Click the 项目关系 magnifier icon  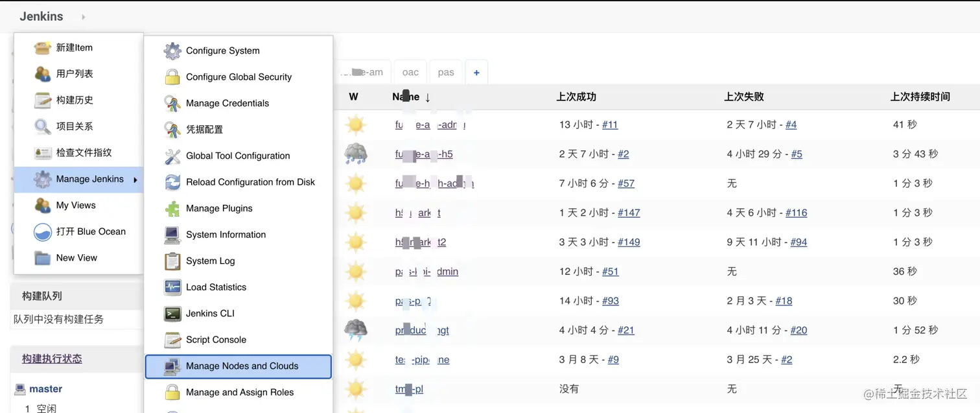(x=43, y=126)
